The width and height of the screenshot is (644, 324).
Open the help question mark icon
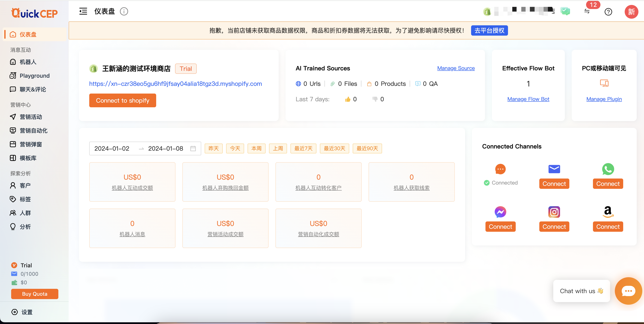pos(608,12)
